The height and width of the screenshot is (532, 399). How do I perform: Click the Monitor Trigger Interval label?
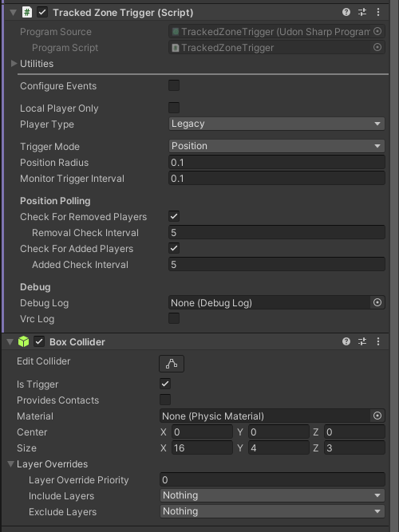[72, 179]
